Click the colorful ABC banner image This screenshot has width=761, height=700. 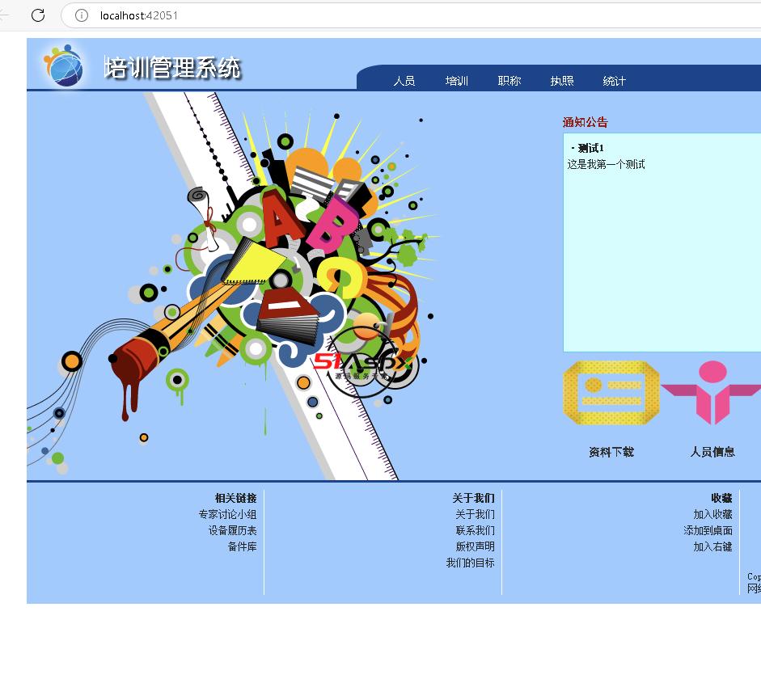tap(233, 286)
